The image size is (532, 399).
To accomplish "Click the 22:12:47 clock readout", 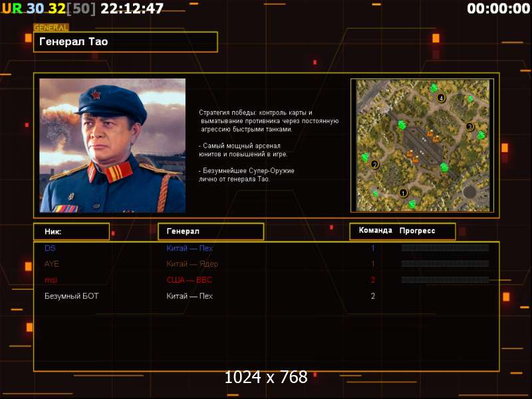I will 132,8.
